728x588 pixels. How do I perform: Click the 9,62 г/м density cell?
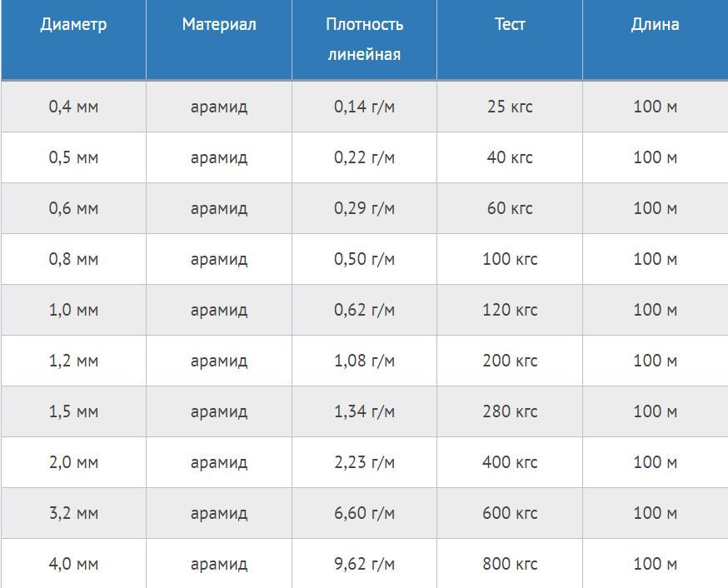click(364, 563)
